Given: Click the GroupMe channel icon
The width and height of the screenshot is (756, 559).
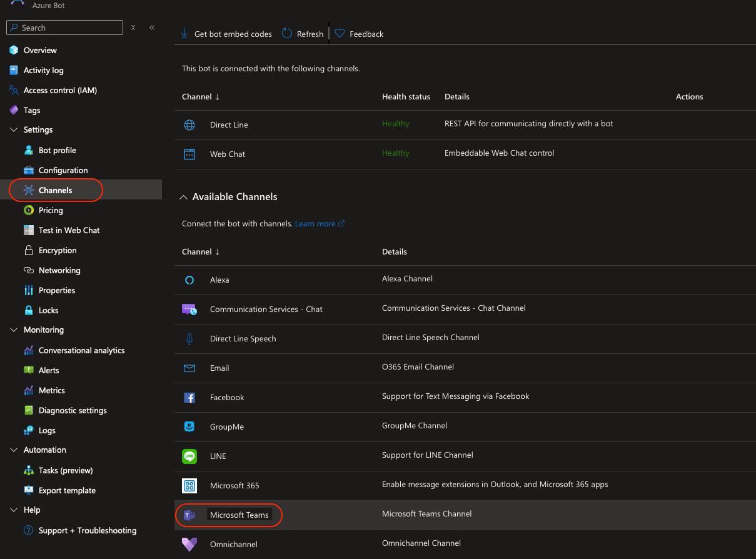Looking at the screenshot, I should click(189, 427).
